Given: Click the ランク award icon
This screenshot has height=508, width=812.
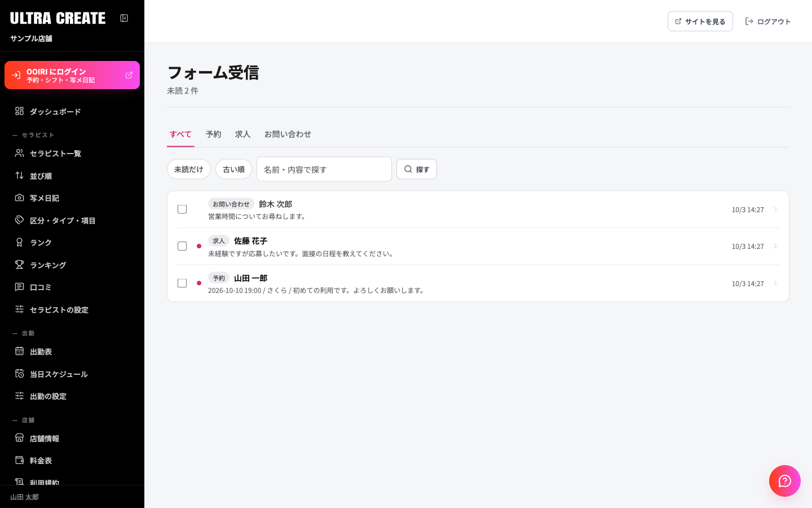Looking at the screenshot, I should pyautogui.click(x=19, y=242).
